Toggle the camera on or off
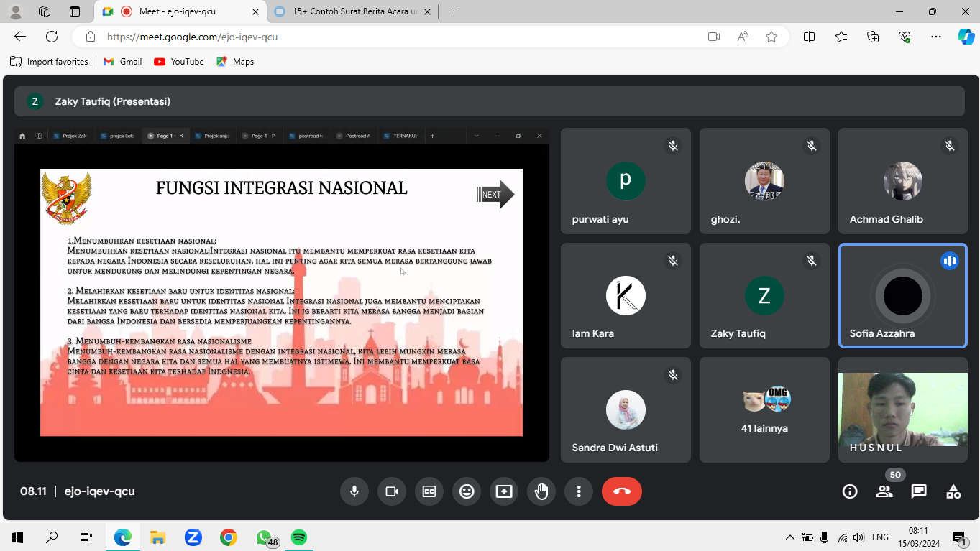Image resolution: width=980 pixels, height=551 pixels. 392,491
